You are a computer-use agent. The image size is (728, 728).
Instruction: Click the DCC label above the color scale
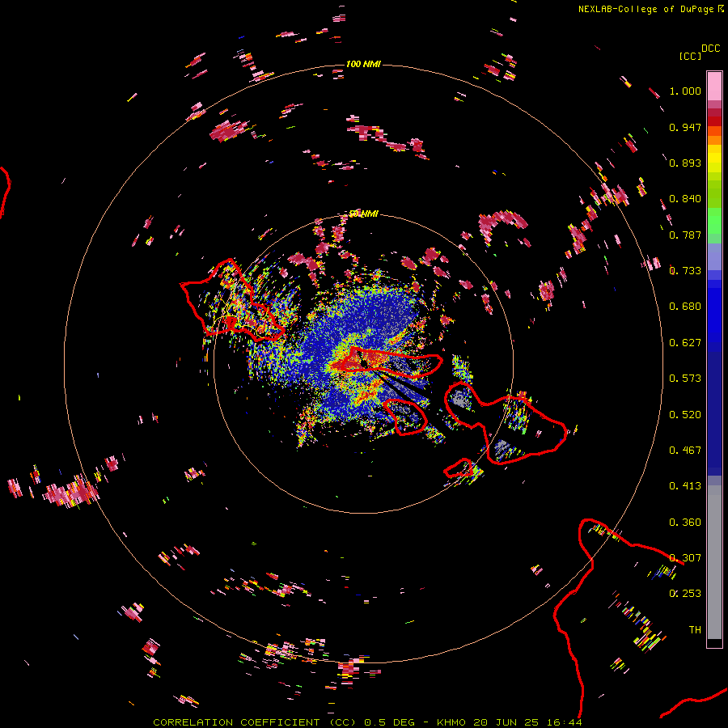click(x=711, y=49)
